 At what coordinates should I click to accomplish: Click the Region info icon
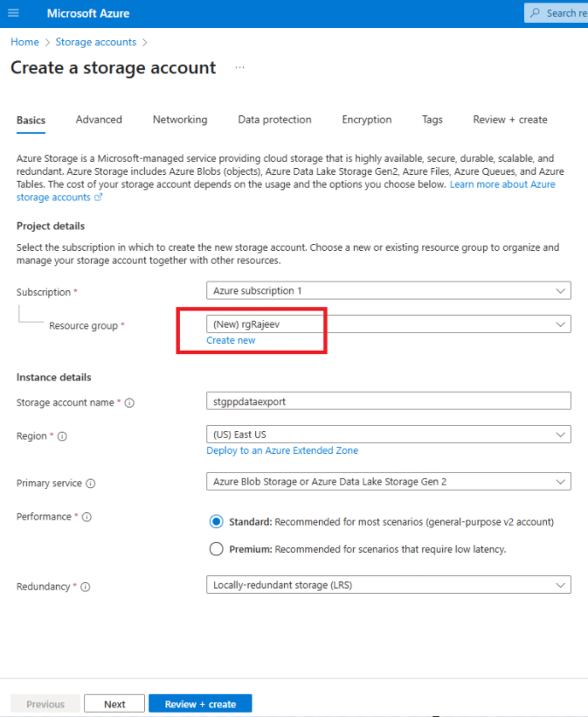pyautogui.click(x=62, y=436)
